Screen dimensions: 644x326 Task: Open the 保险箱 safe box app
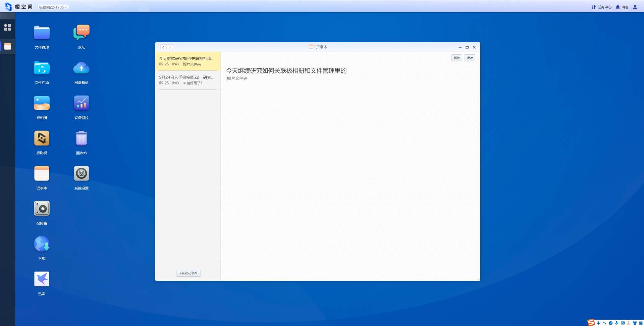42,209
